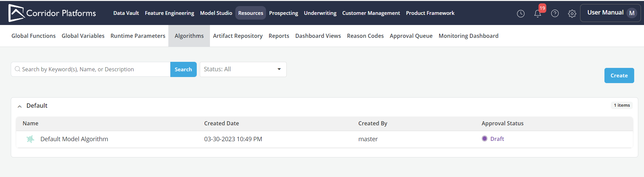Screen dimensions: 644x177
Task: Open the User Manual account menu
Action: [605, 13]
